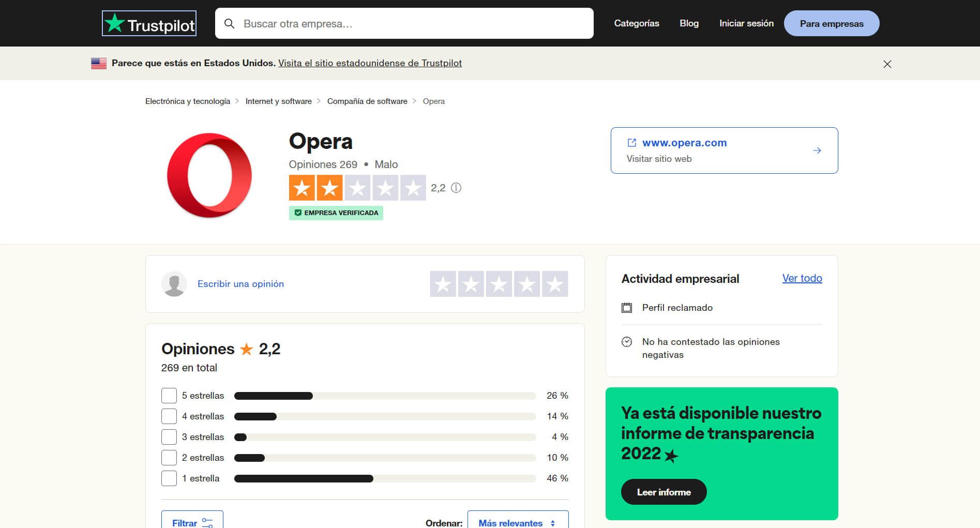Screen dimensions: 980x528
Task: Click the check-circle icon beside No ha contestado
Action: coord(627,342)
